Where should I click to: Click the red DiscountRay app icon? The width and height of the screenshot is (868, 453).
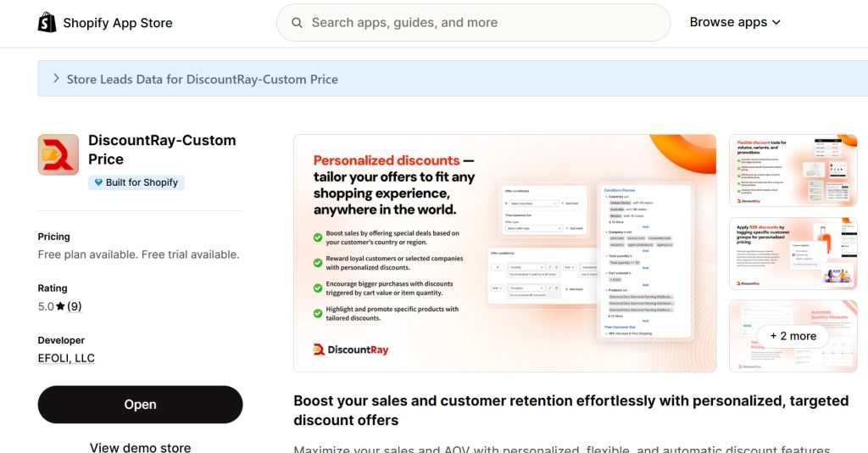click(x=58, y=154)
